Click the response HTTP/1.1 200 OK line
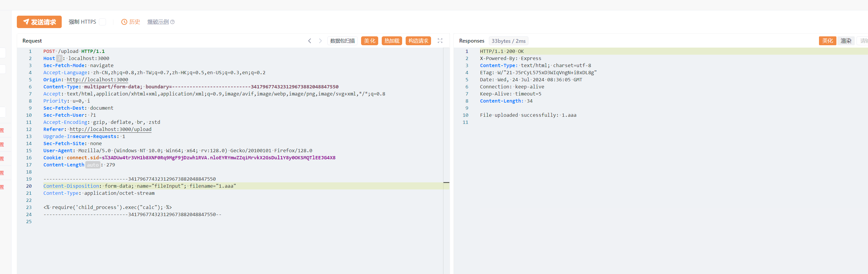Image resolution: width=868 pixels, height=274 pixels. [502, 51]
